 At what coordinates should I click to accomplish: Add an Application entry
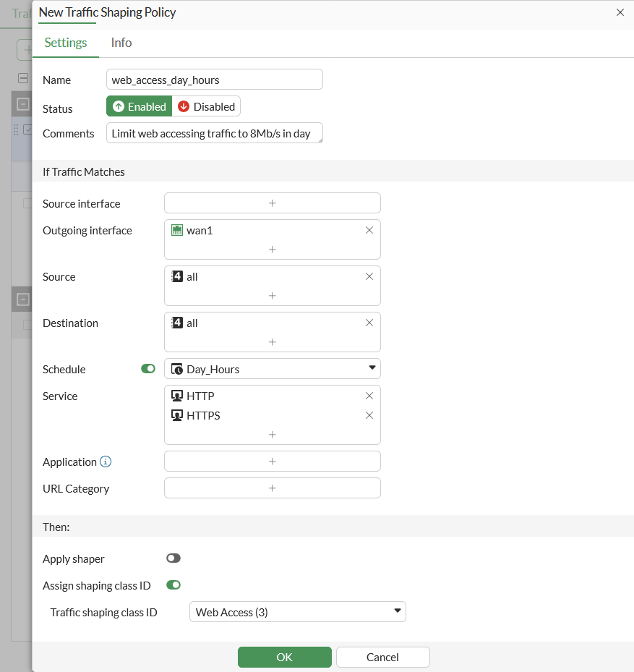pyautogui.click(x=273, y=462)
